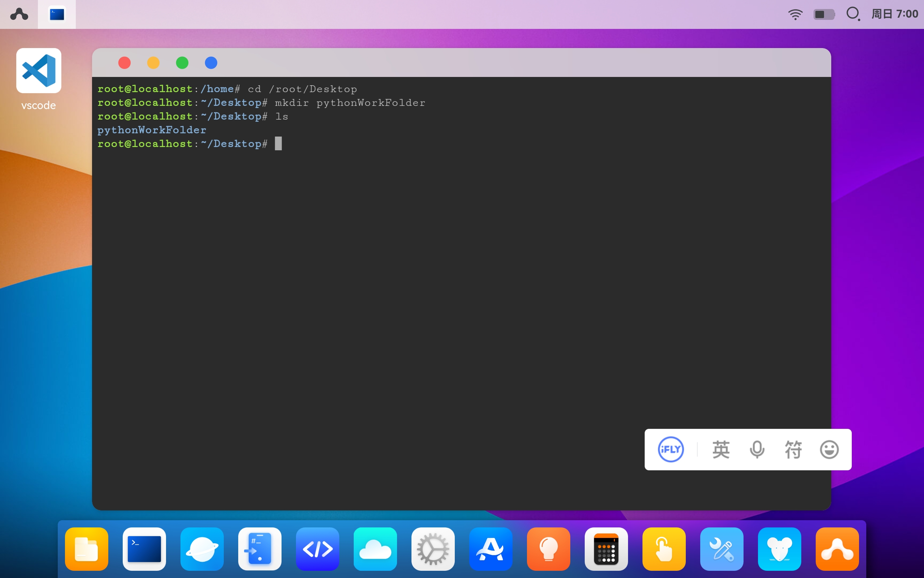Open the yellow touch gesture app
The height and width of the screenshot is (578, 924).
point(664,549)
